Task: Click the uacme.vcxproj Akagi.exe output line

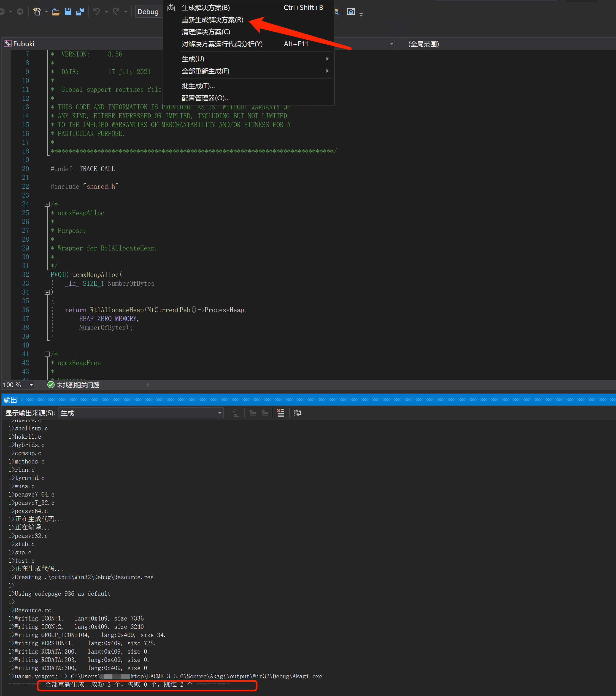Action: (x=165, y=676)
